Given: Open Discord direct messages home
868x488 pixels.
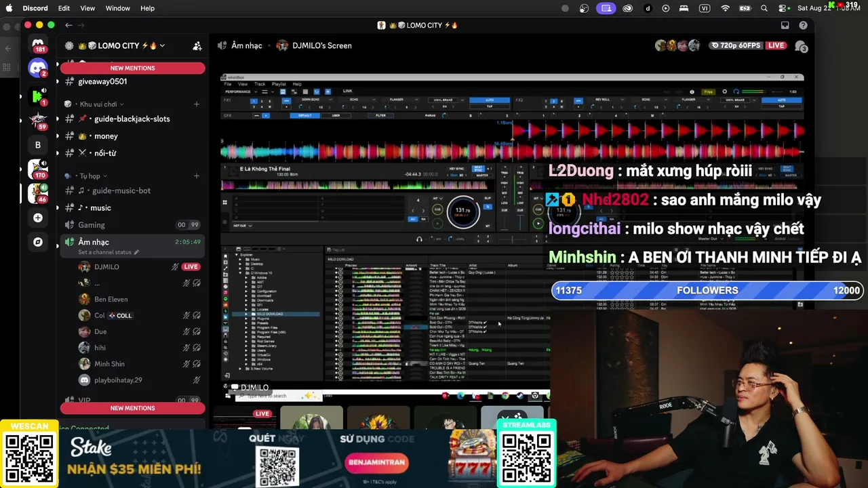Looking at the screenshot, I should point(38,44).
